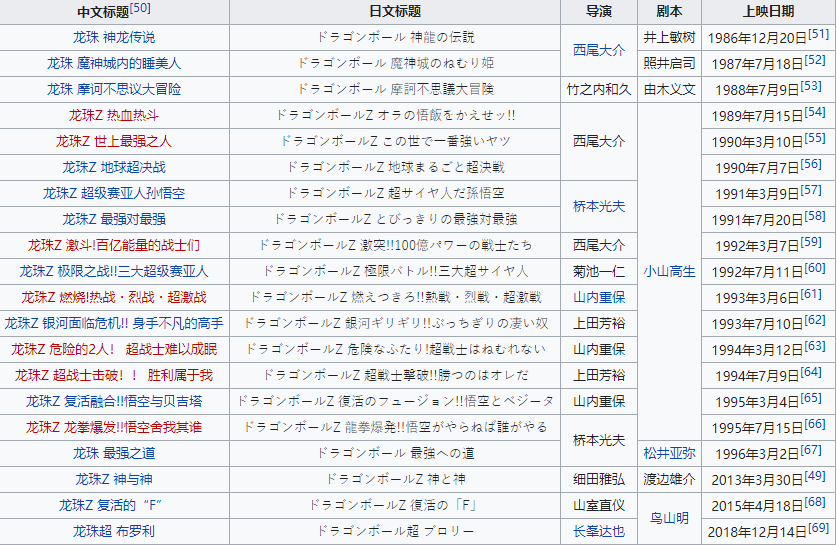Open footnote [61] after 1993年3月6日
Image resolution: width=837 pixels, height=545 pixels.
click(x=811, y=294)
